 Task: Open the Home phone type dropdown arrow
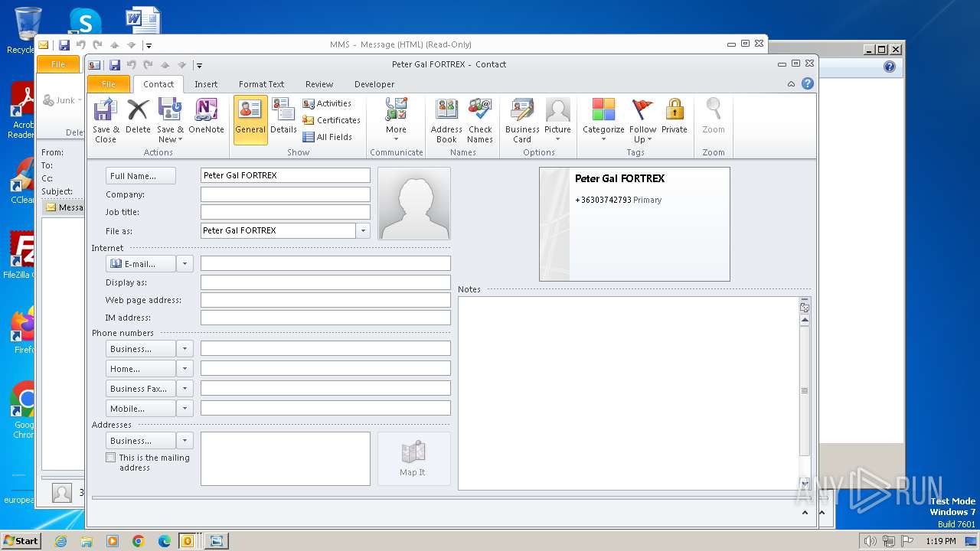[x=185, y=369]
